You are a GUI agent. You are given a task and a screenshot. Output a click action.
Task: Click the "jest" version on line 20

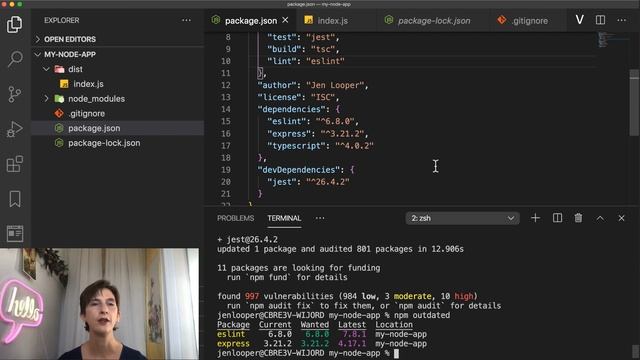pyautogui.click(x=328, y=182)
